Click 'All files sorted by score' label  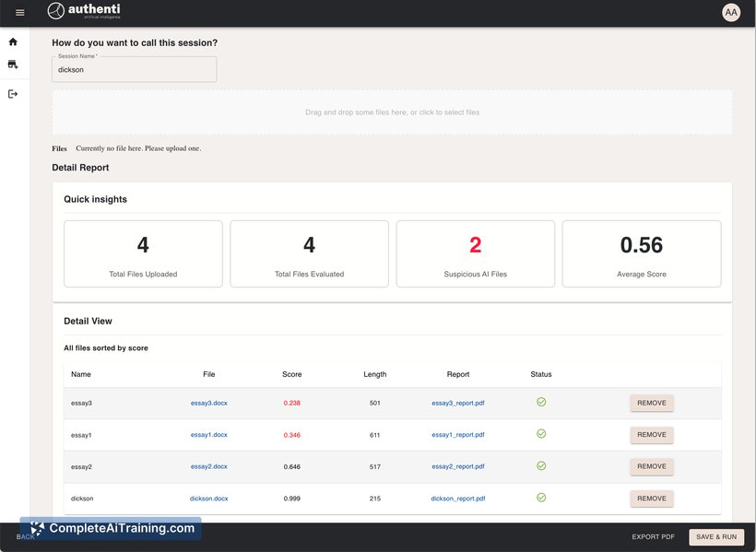tap(106, 348)
